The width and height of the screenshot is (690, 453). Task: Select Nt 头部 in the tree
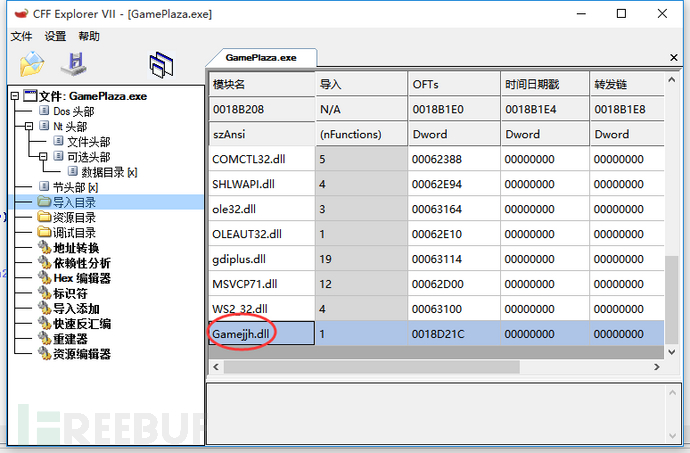[x=70, y=126]
